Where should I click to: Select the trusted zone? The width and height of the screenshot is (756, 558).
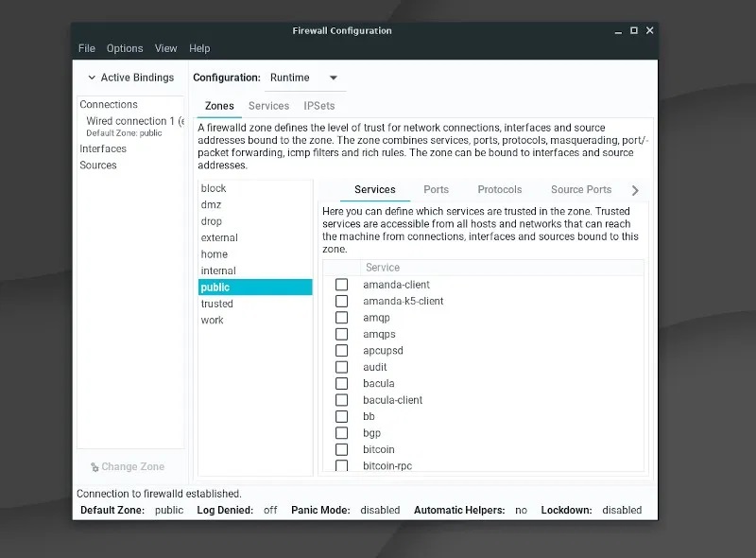[x=216, y=304]
